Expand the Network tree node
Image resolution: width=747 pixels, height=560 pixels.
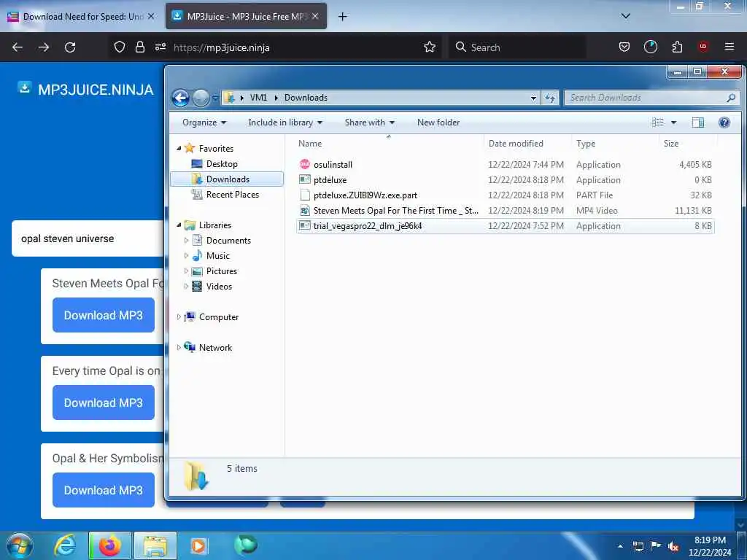click(x=179, y=348)
